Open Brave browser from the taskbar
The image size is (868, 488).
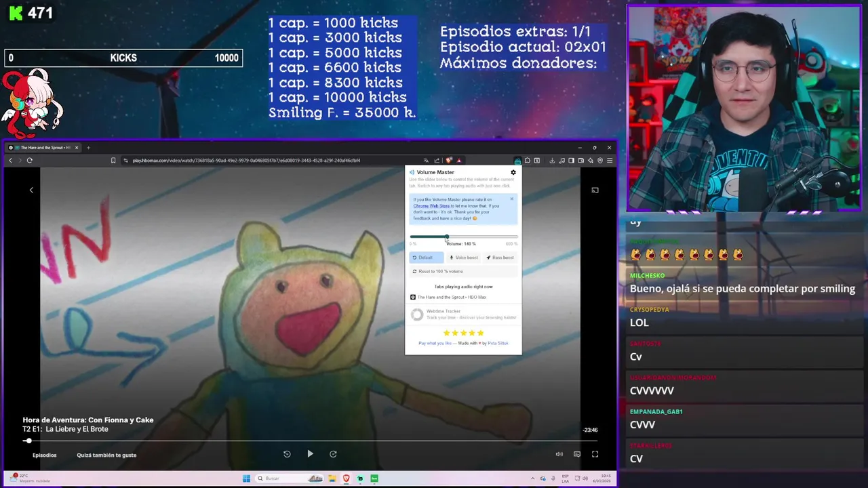pos(347,479)
